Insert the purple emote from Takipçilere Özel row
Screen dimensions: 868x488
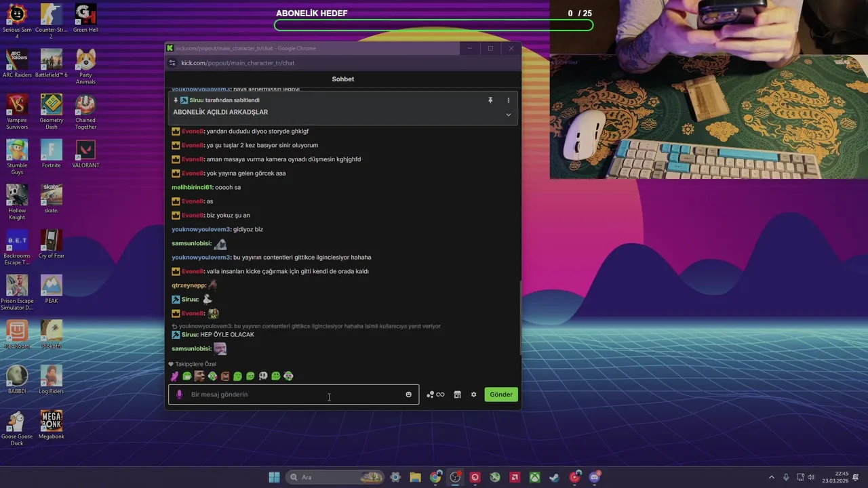(x=174, y=376)
